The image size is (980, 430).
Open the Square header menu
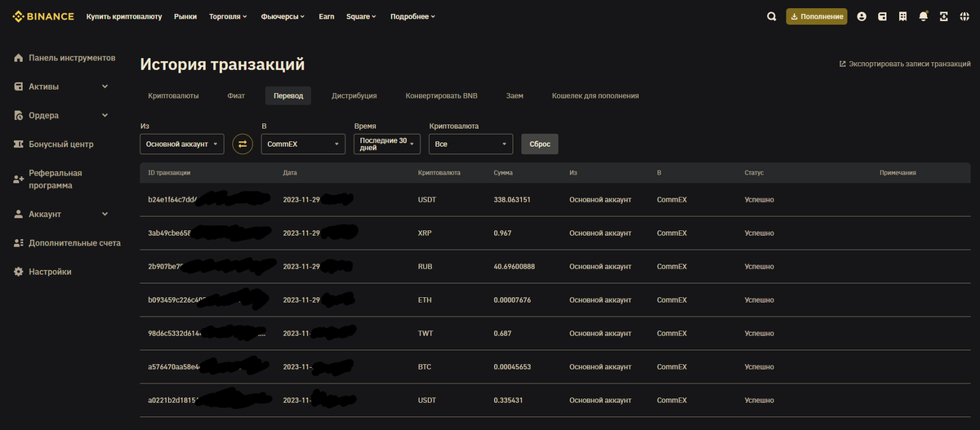click(361, 16)
